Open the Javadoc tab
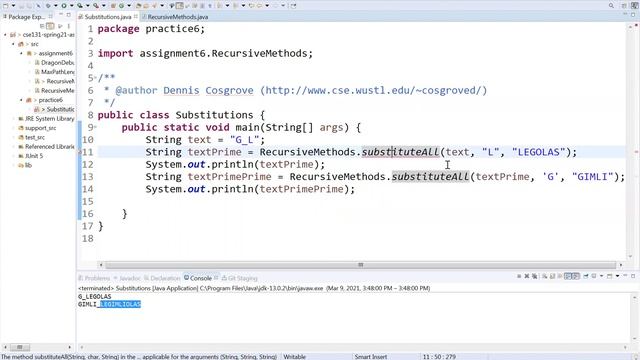640x360 pixels. tap(127, 278)
